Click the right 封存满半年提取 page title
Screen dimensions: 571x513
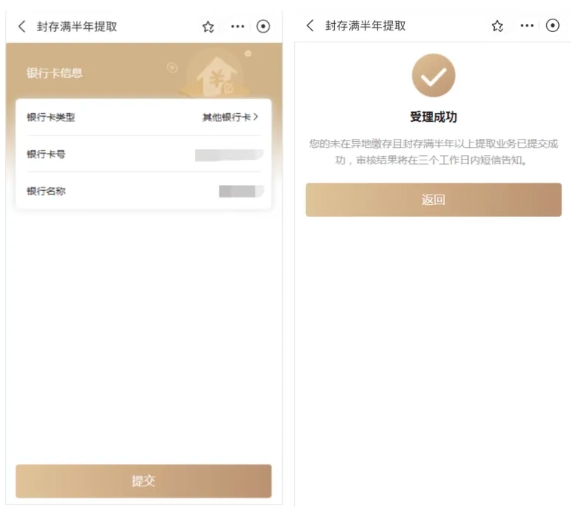click(x=365, y=26)
